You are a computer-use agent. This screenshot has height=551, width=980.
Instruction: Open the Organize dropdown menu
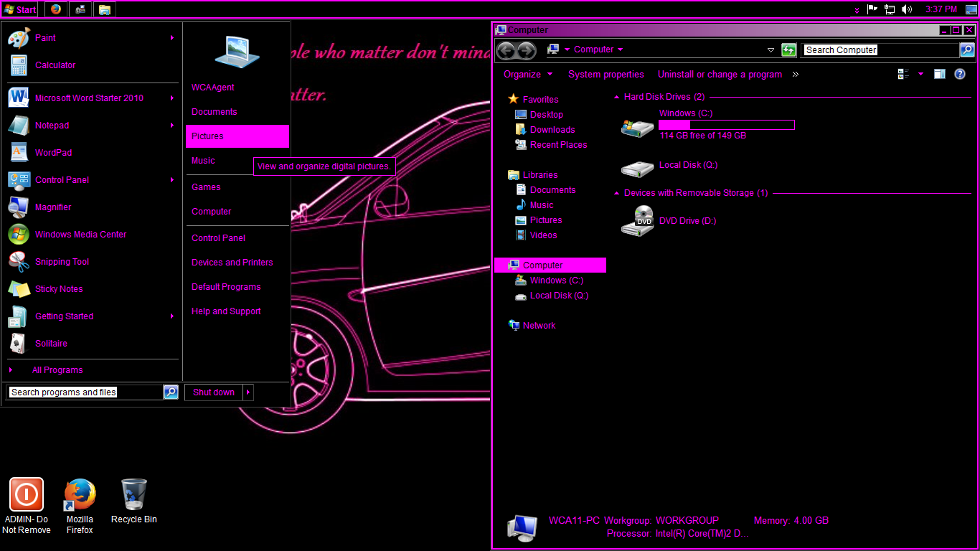[528, 74]
